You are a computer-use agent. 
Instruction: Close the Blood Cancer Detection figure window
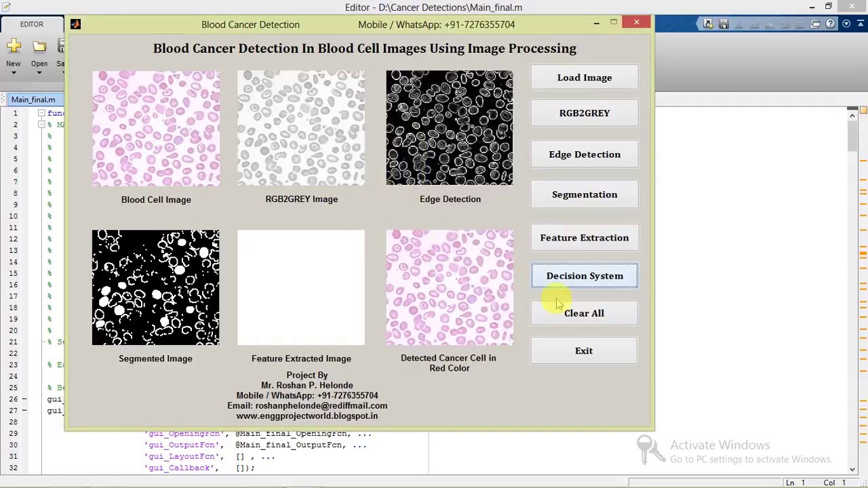pyautogui.click(x=637, y=24)
